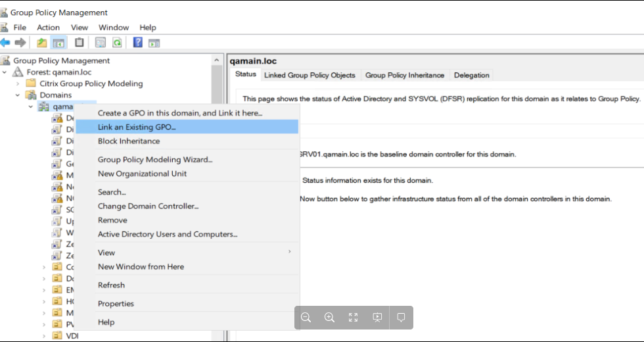Click the OU folder icon labeled "EM"
644x342 pixels.
point(57,290)
